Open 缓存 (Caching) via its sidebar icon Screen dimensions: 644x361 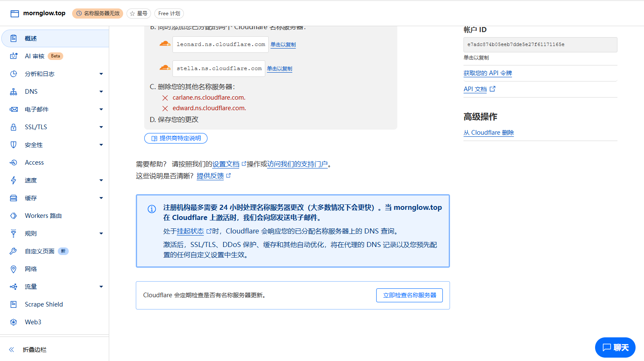click(x=14, y=198)
